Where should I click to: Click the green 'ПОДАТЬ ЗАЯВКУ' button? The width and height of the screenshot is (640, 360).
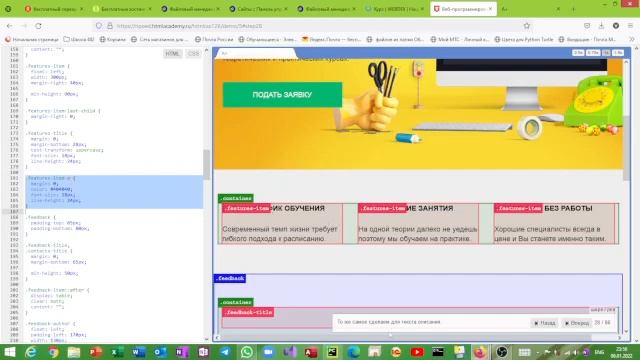pyautogui.click(x=282, y=95)
